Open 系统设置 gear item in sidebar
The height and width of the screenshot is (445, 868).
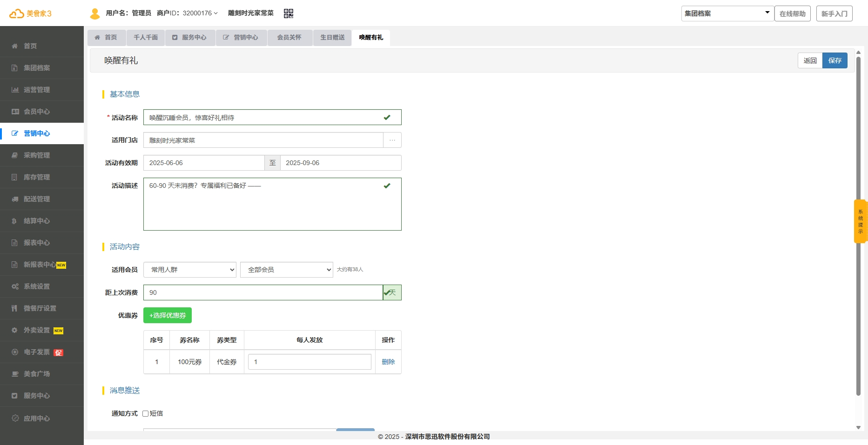pyautogui.click(x=36, y=286)
